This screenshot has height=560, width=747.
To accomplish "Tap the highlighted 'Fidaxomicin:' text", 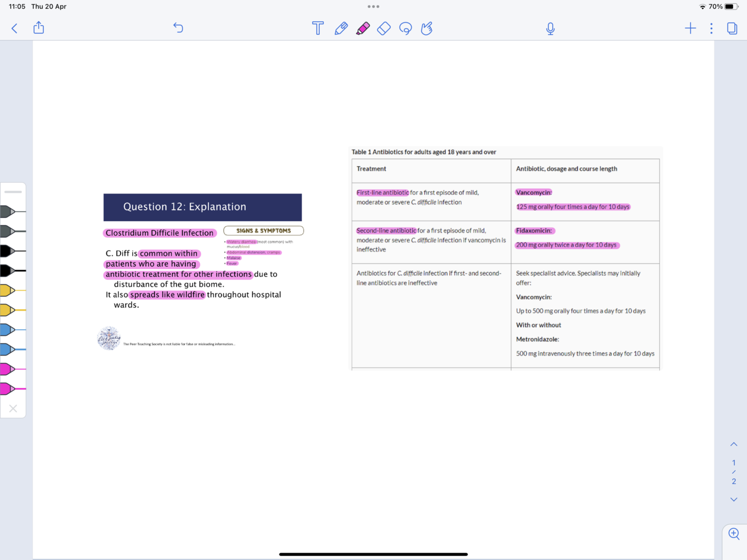I will (534, 231).
